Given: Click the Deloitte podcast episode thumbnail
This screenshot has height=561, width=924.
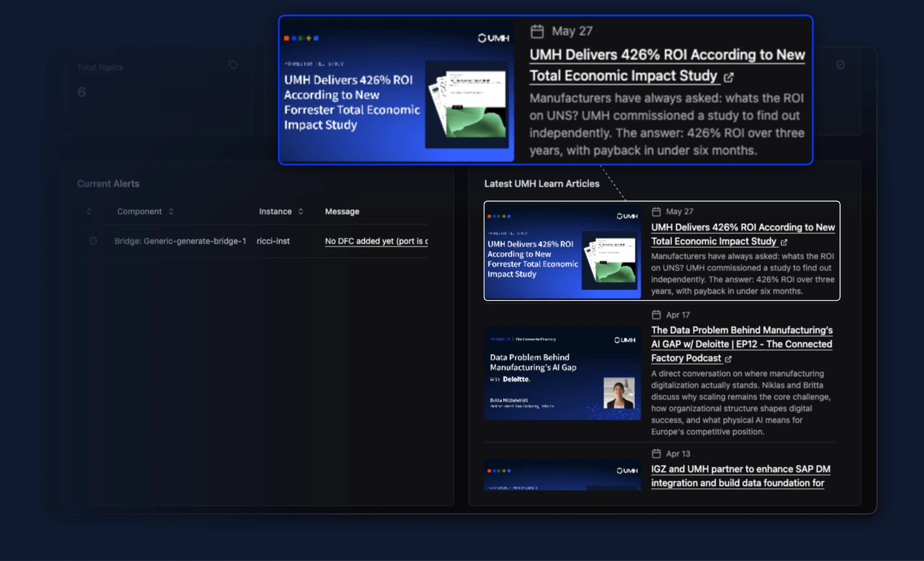Looking at the screenshot, I should [x=562, y=373].
